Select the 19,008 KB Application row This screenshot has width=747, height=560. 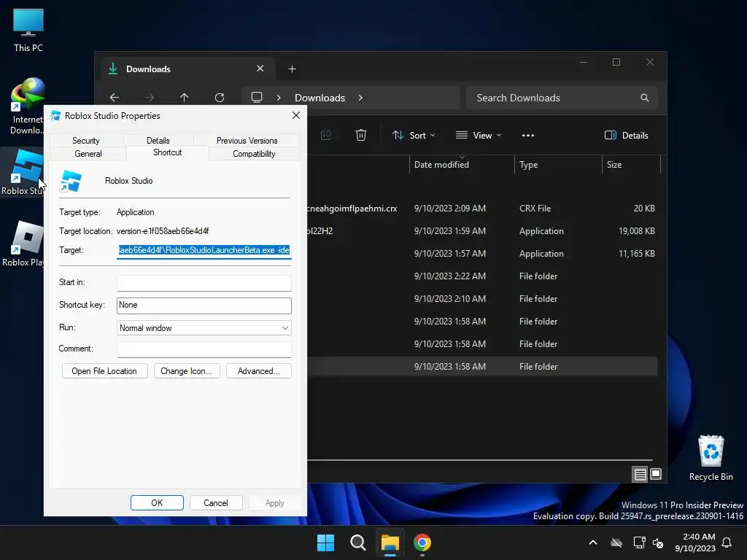482,231
